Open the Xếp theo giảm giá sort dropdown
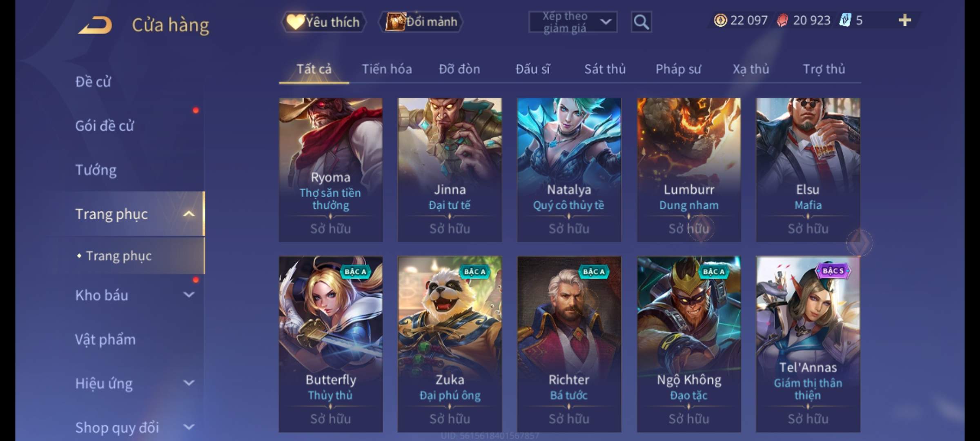This screenshot has height=441, width=980. (x=573, y=22)
